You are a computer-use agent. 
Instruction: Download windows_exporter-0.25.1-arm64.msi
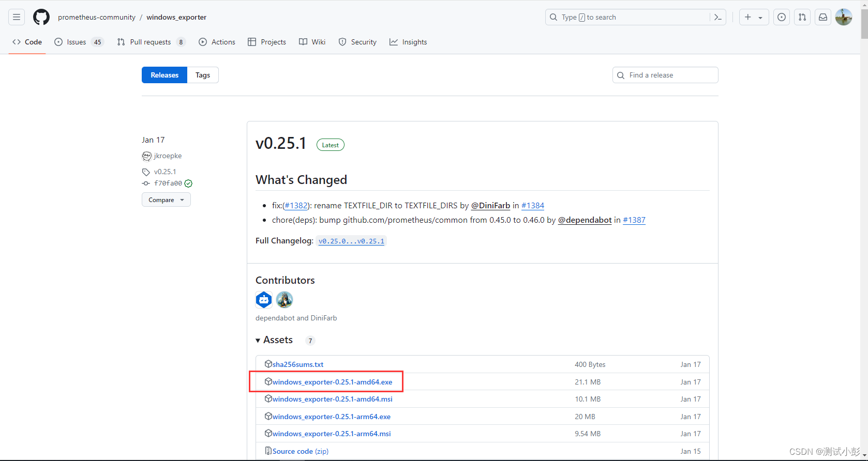[x=332, y=434]
